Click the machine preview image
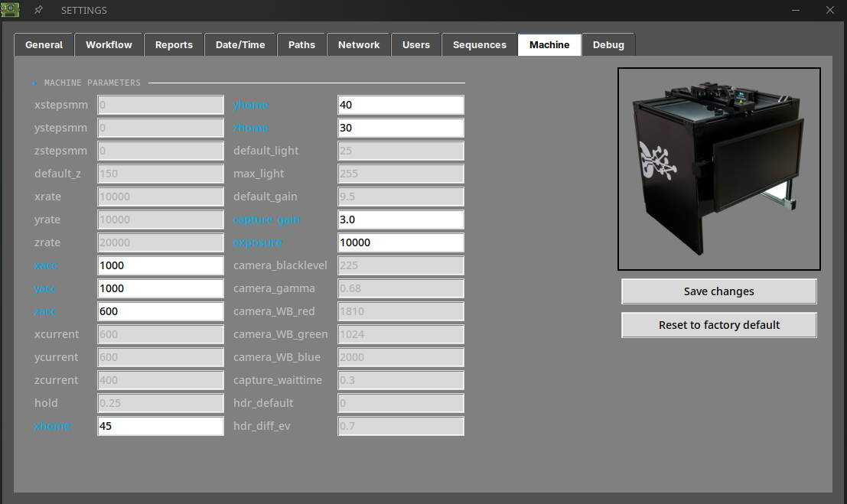 tap(719, 169)
